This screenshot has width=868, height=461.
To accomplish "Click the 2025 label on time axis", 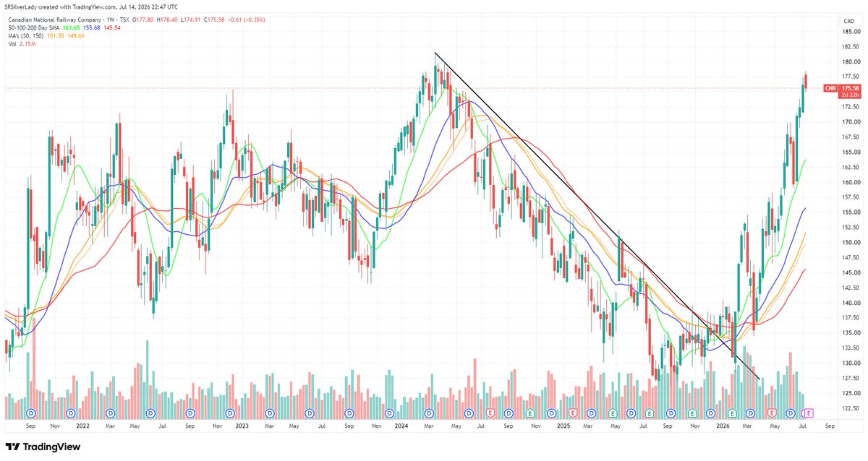I will pyautogui.click(x=562, y=426).
